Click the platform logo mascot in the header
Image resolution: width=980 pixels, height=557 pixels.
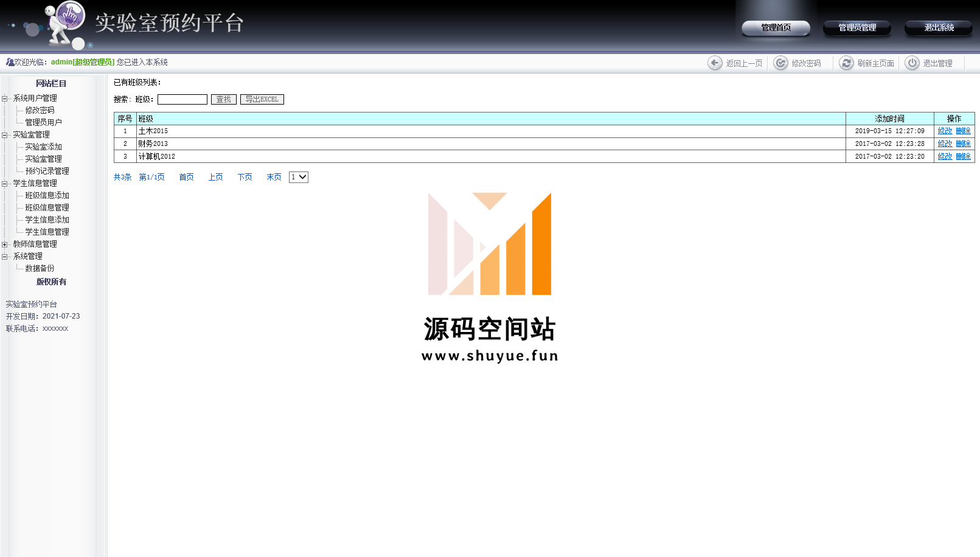(x=66, y=24)
